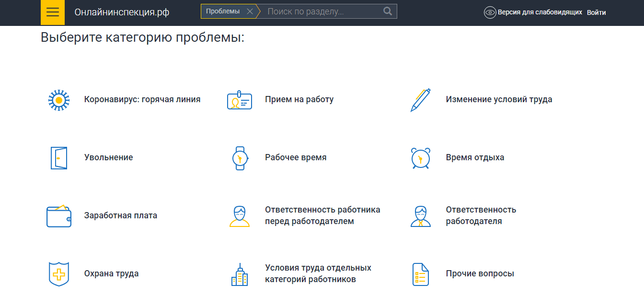The image size is (644, 297).
Task: Go to Онлайнинспекция.рф home link
Action: [122, 12]
